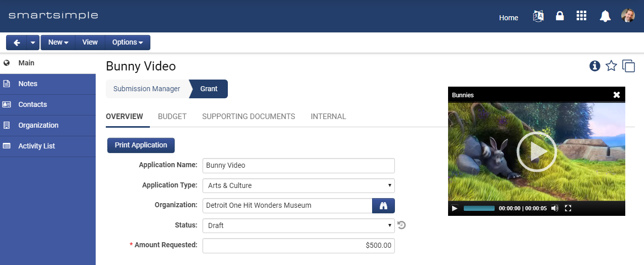Open the Status dropdown
The width and height of the screenshot is (644, 265).
click(299, 225)
